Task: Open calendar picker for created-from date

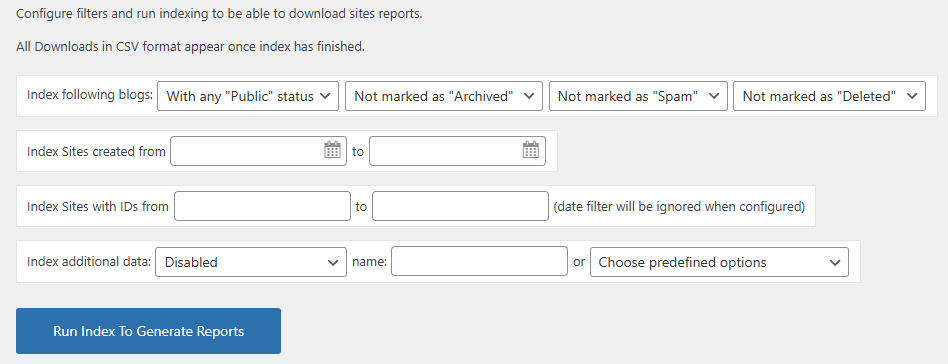Action: [x=333, y=150]
